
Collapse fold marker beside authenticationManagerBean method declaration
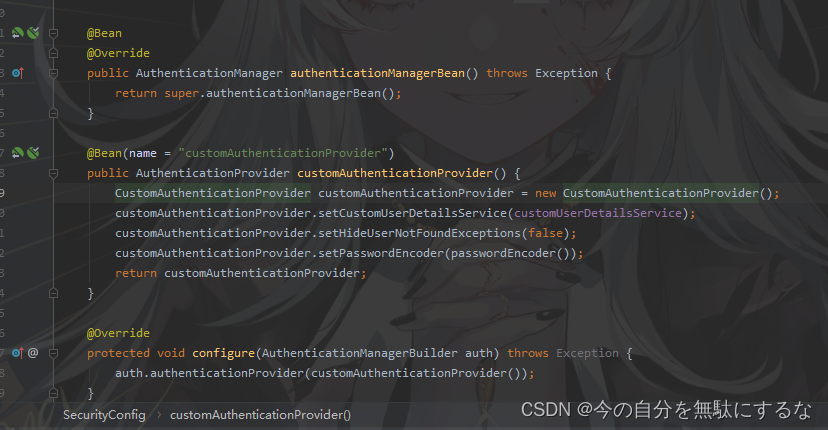(53, 73)
